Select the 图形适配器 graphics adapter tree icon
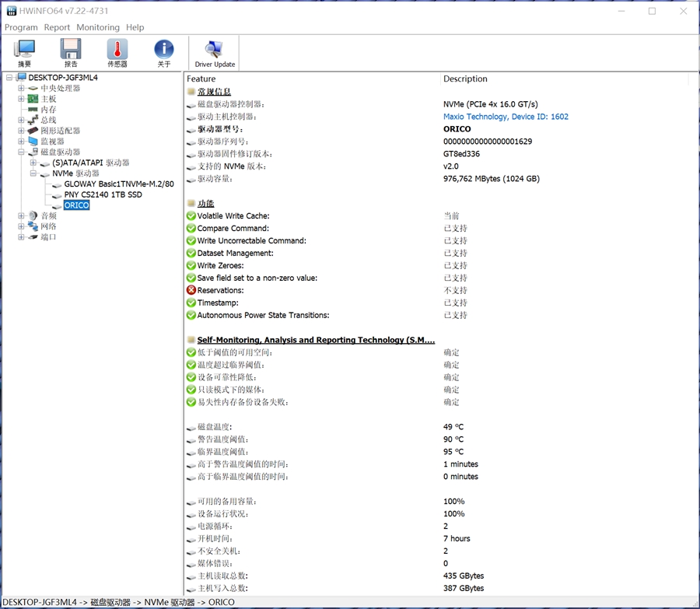 pyautogui.click(x=33, y=131)
